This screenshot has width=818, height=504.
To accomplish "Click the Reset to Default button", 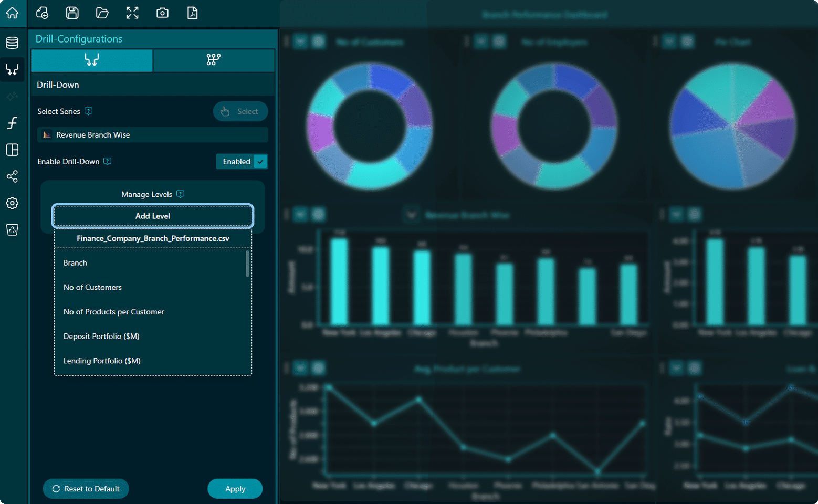I will (x=86, y=489).
